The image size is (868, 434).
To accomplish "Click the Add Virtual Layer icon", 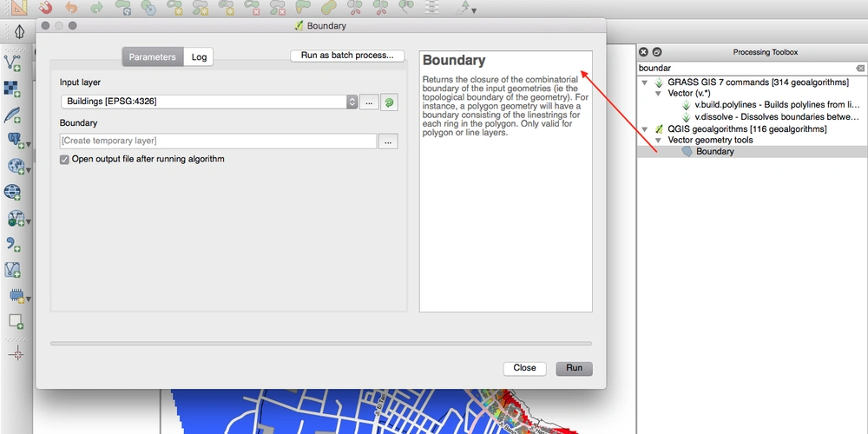I will 12,270.
